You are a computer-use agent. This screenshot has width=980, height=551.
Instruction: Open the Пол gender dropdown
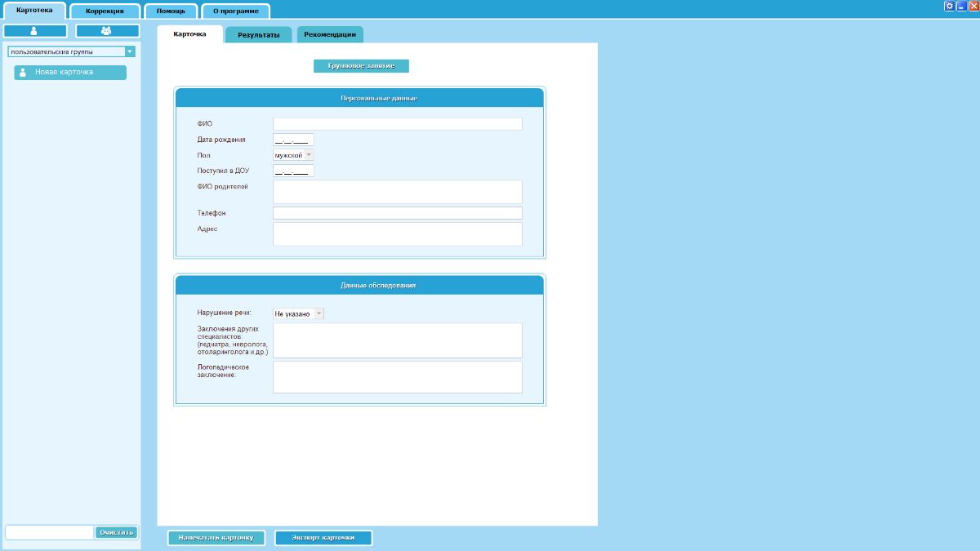(293, 155)
